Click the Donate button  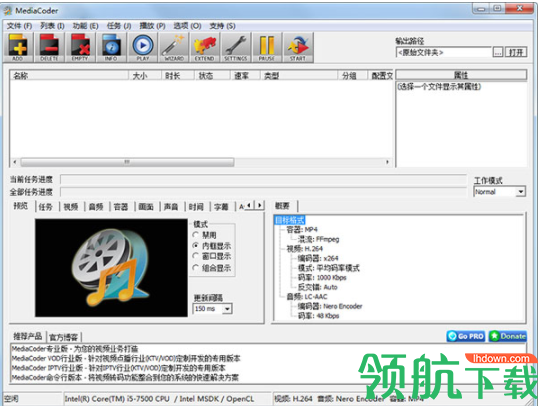coord(508,336)
